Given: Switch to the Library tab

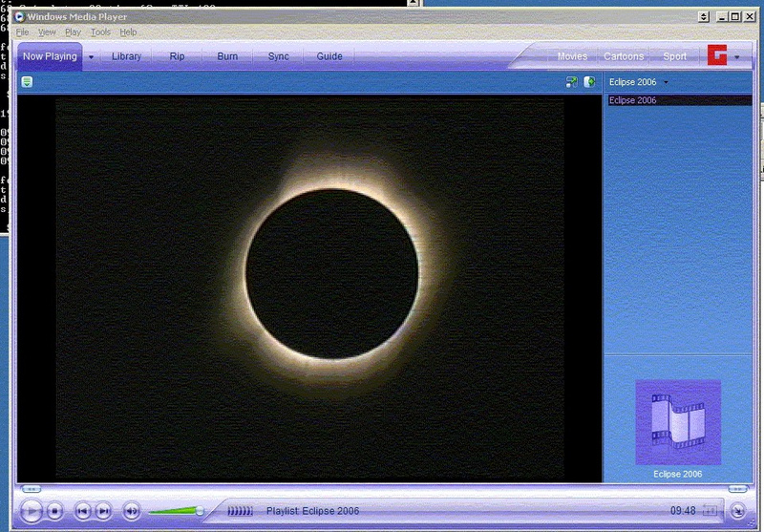Looking at the screenshot, I should coord(126,56).
